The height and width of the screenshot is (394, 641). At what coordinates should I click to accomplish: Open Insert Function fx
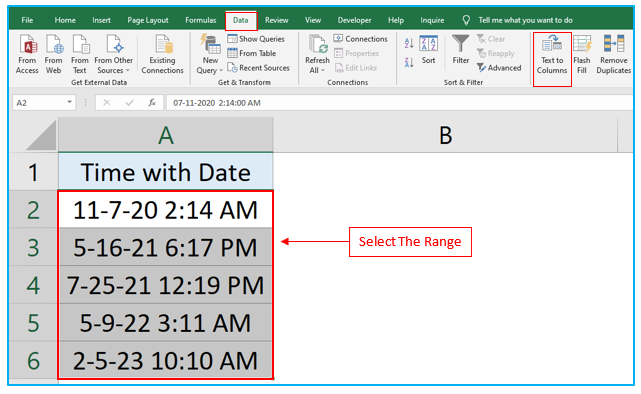[152, 103]
